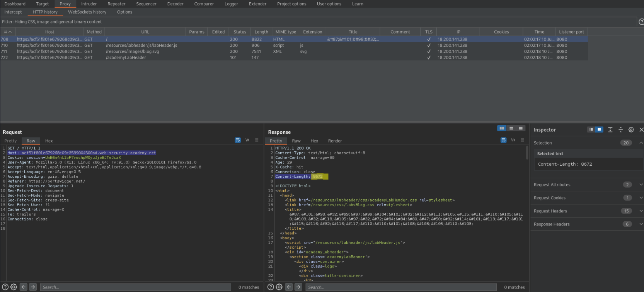Screen dimensions: 644x292
Task: Open the Extender tab
Action: pyautogui.click(x=257, y=4)
